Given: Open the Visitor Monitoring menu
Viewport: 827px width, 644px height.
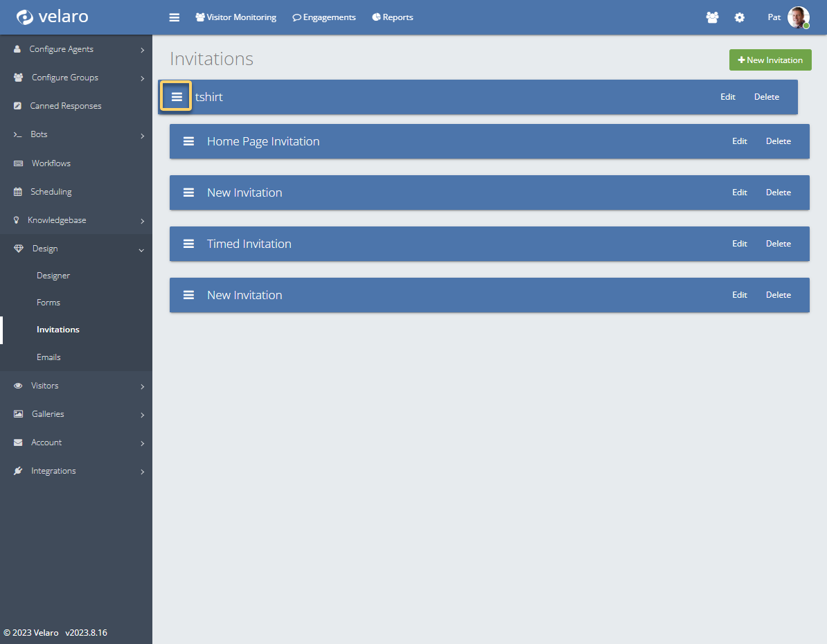Looking at the screenshot, I should 235,17.
